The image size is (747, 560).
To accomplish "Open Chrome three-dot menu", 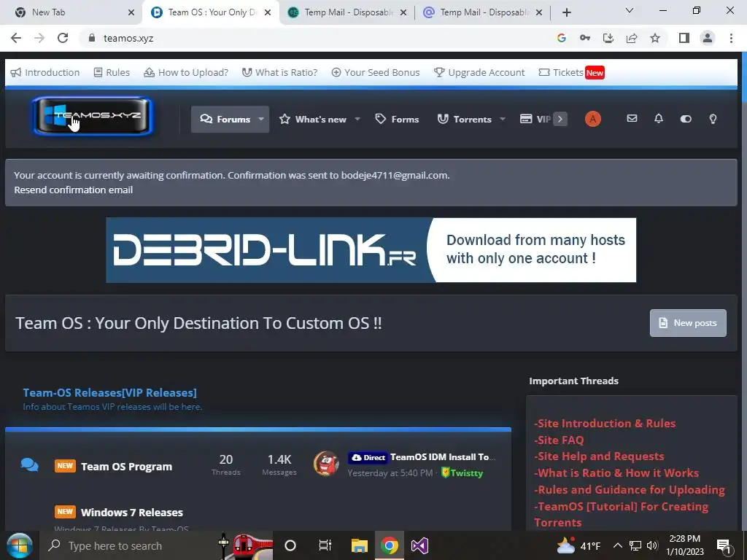I will (731, 38).
